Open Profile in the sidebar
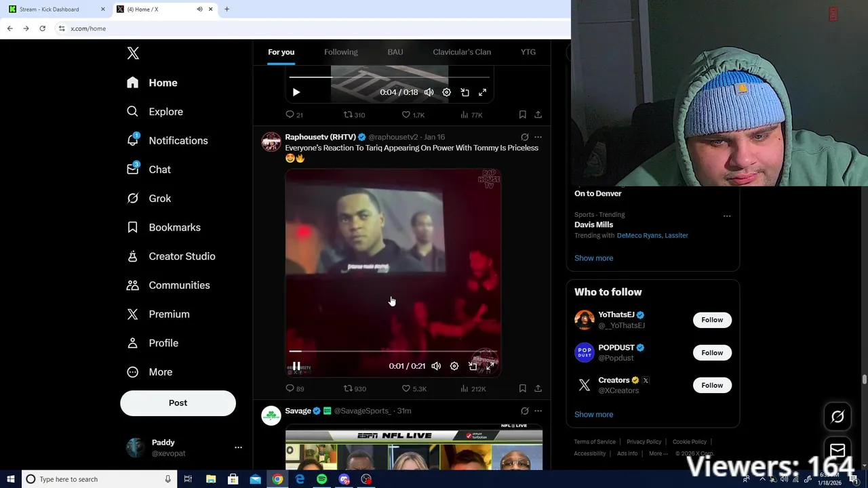868x488 pixels. (x=153, y=343)
